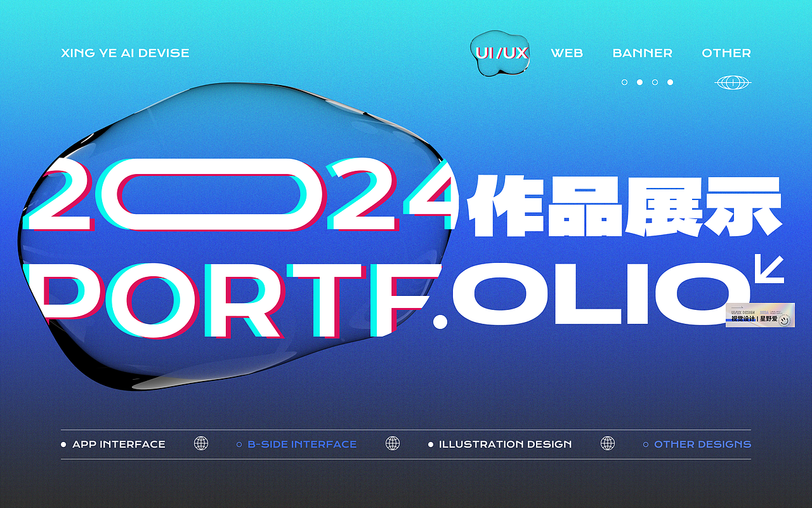Select the hollow bullet before B-SIDE INTERFACE
The image size is (812, 508).
(x=239, y=444)
